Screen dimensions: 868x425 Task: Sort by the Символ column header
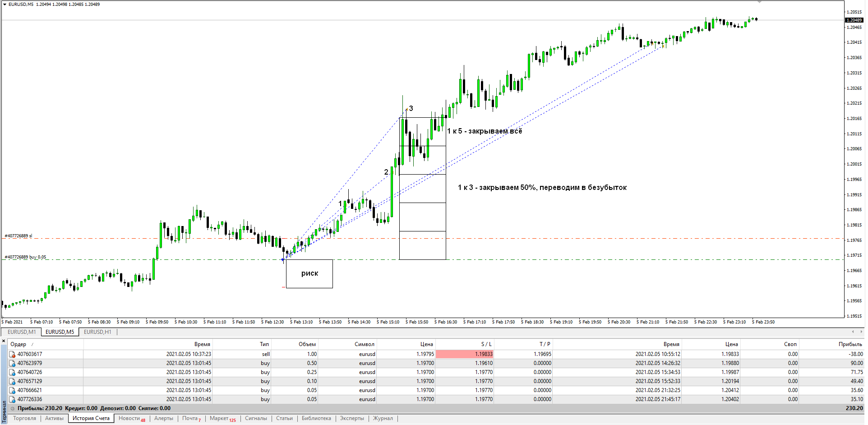pyautogui.click(x=347, y=344)
